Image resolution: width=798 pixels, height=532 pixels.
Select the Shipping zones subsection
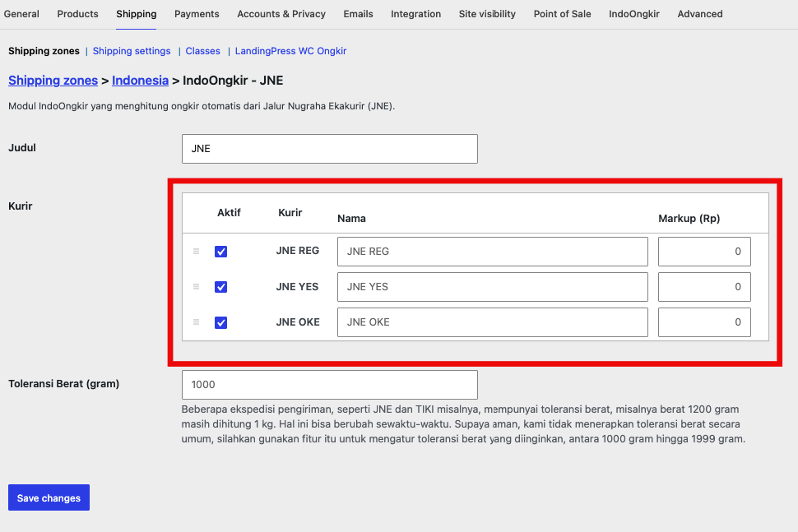coord(44,51)
